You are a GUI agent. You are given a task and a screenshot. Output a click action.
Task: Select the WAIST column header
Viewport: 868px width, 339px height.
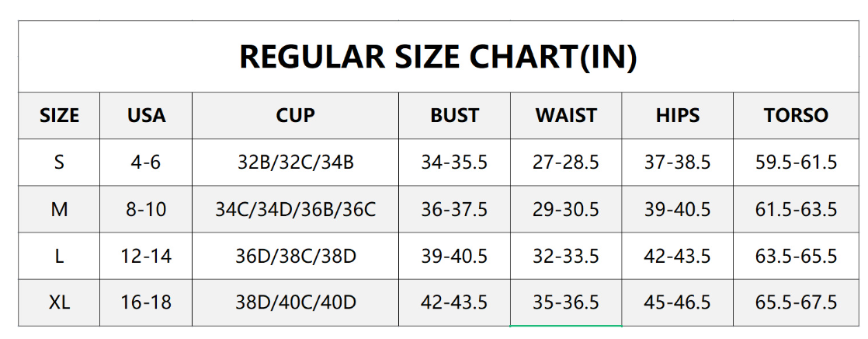(566, 116)
